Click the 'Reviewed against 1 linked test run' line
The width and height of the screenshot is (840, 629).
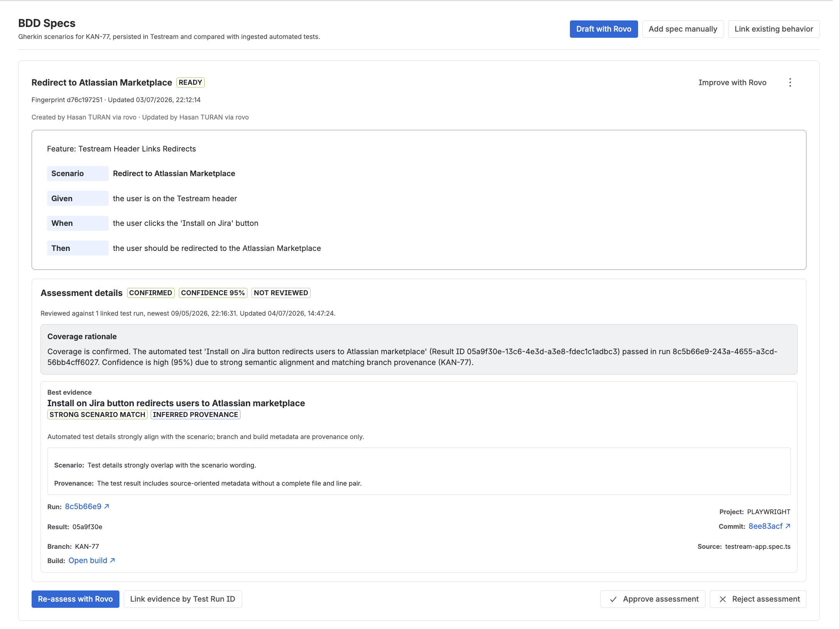point(188,313)
